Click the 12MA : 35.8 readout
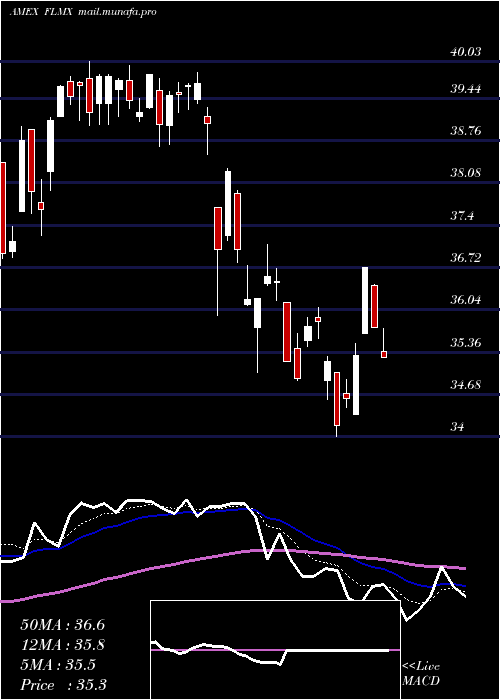 (x=62, y=645)
